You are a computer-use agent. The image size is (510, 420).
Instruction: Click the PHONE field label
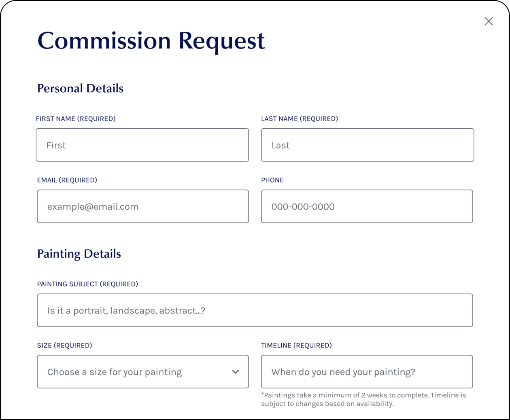(x=272, y=180)
